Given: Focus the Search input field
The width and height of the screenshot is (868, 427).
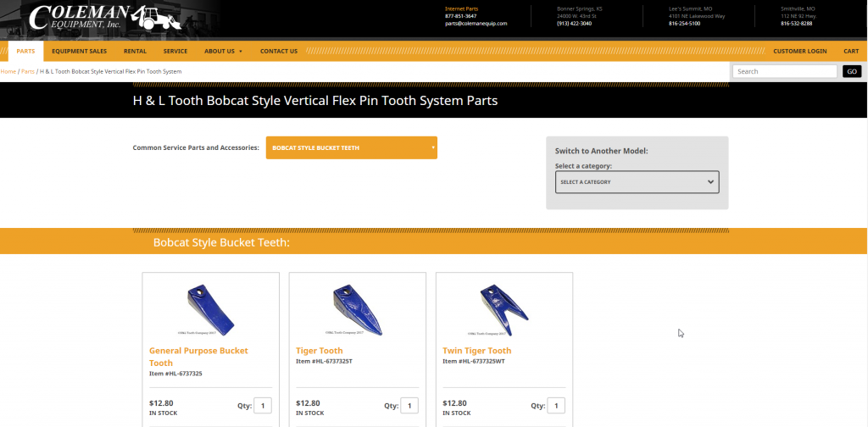Looking at the screenshot, I should tap(784, 71).
